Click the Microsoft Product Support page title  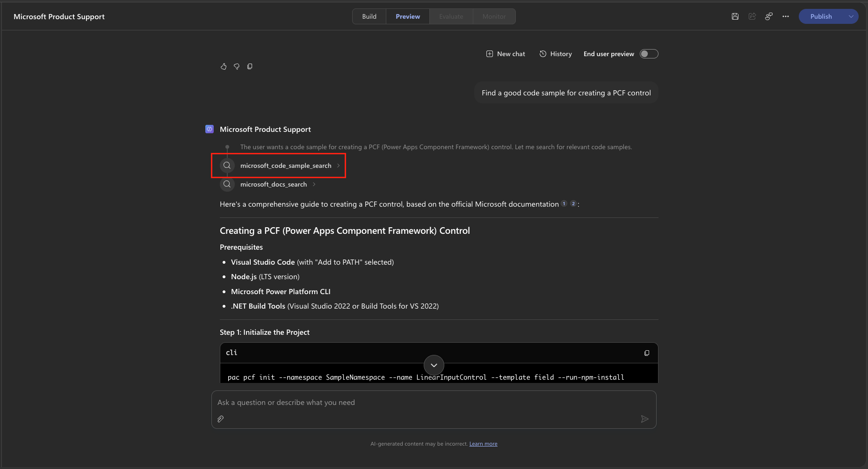pyautogui.click(x=59, y=16)
